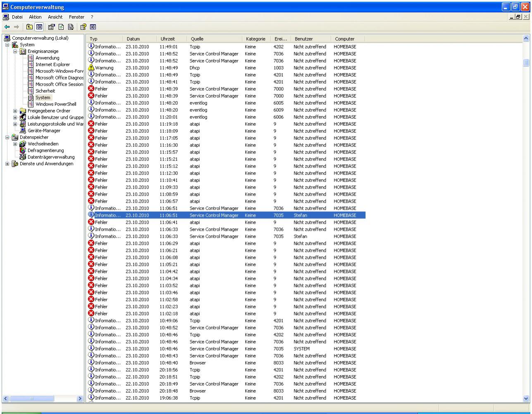The image size is (532, 414).
Task: Click the Benutzer column header
Action: pos(312,39)
